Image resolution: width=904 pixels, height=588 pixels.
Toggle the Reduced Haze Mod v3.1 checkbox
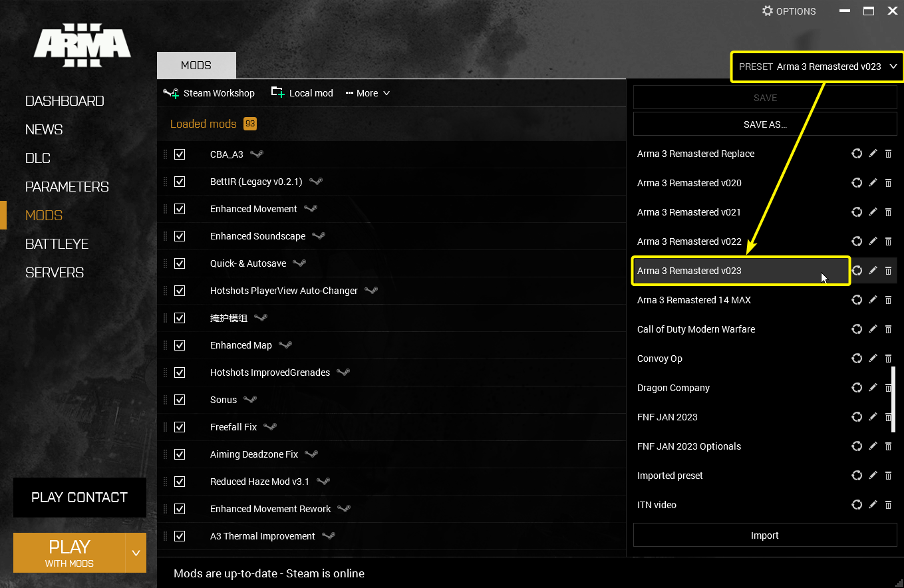click(180, 482)
